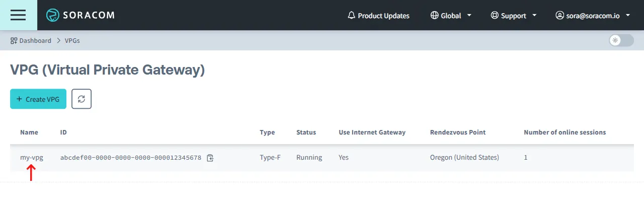Viewport: 644px width, 197px height.
Task: Click the VPGs breadcrumb
Action: (72, 40)
